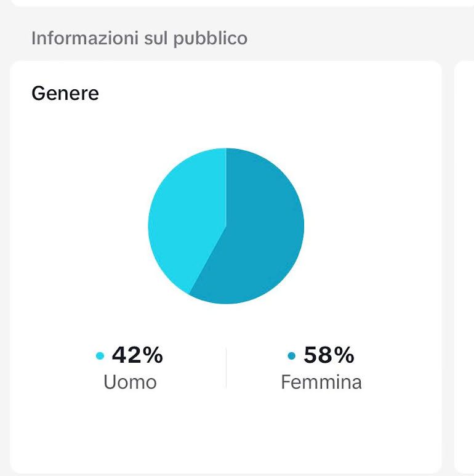Click the dark blue dot beside 58%

point(291,355)
